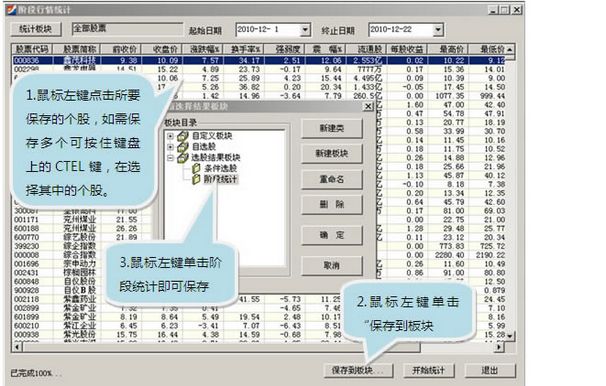
Task: Select the 阶段统计 tree item
Action: 221,179
